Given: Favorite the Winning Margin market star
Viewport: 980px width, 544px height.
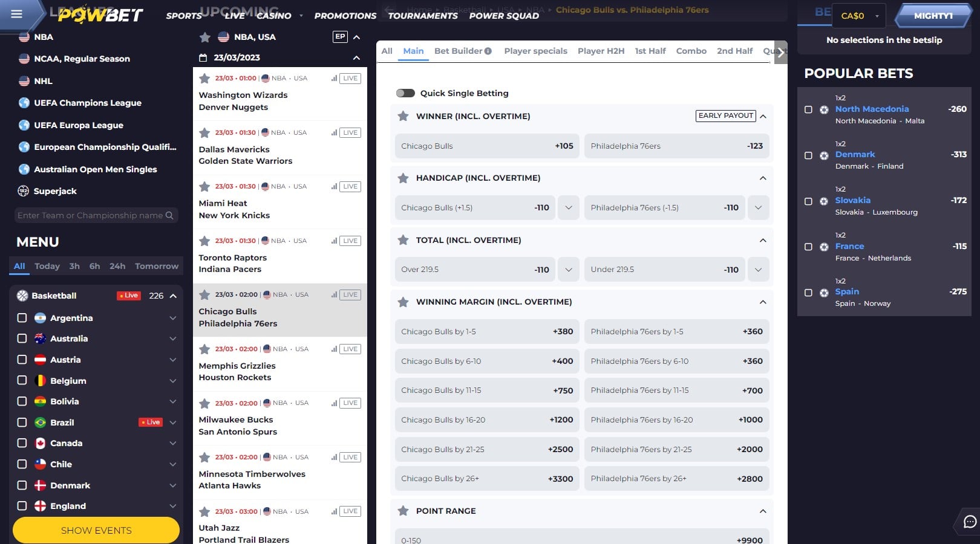Looking at the screenshot, I should tap(403, 302).
